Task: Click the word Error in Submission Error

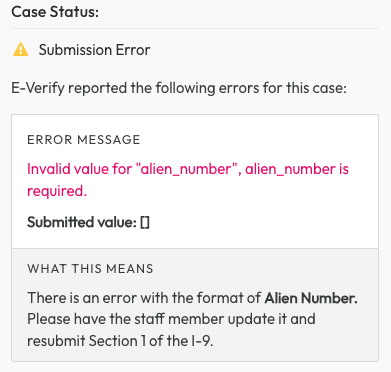Action: tap(133, 50)
